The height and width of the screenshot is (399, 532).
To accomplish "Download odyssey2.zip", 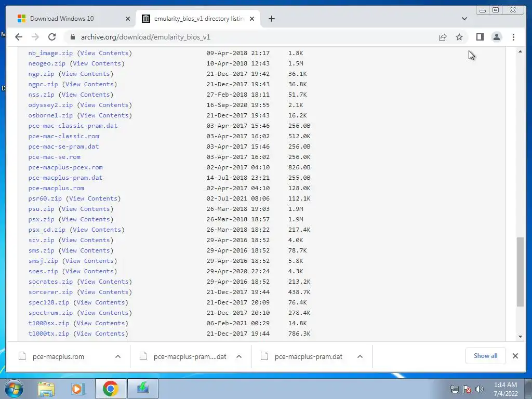I will pos(50,105).
